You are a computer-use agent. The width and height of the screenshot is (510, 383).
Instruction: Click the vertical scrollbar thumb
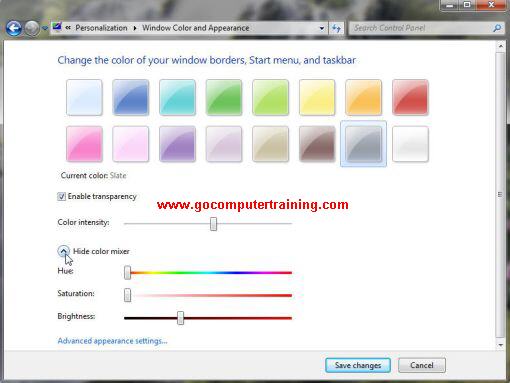pyautogui.click(x=500, y=194)
